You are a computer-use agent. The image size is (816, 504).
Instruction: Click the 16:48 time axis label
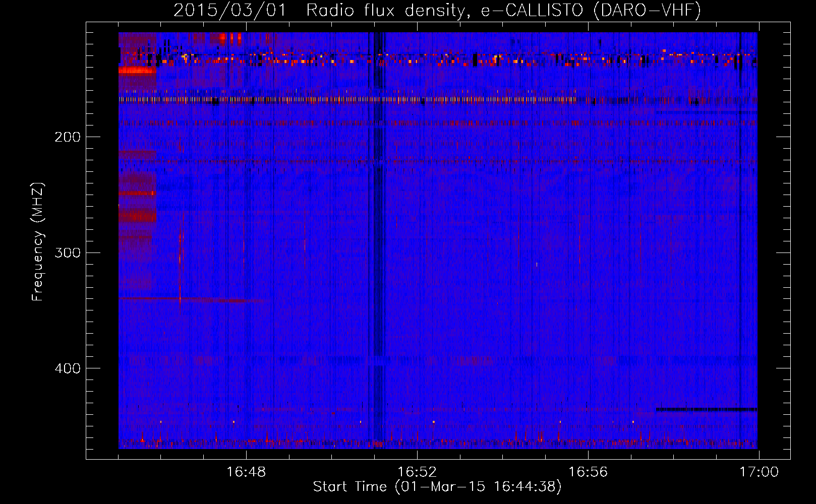coord(246,472)
